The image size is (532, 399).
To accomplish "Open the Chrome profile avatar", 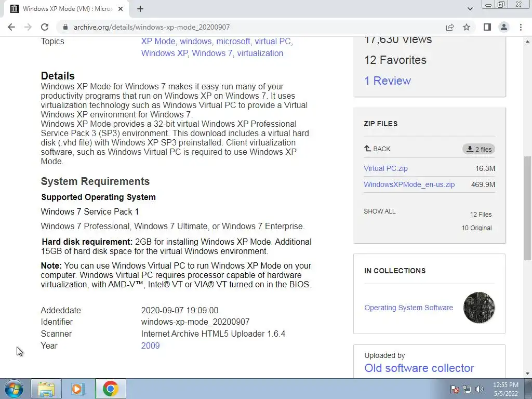I will click(x=504, y=27).
